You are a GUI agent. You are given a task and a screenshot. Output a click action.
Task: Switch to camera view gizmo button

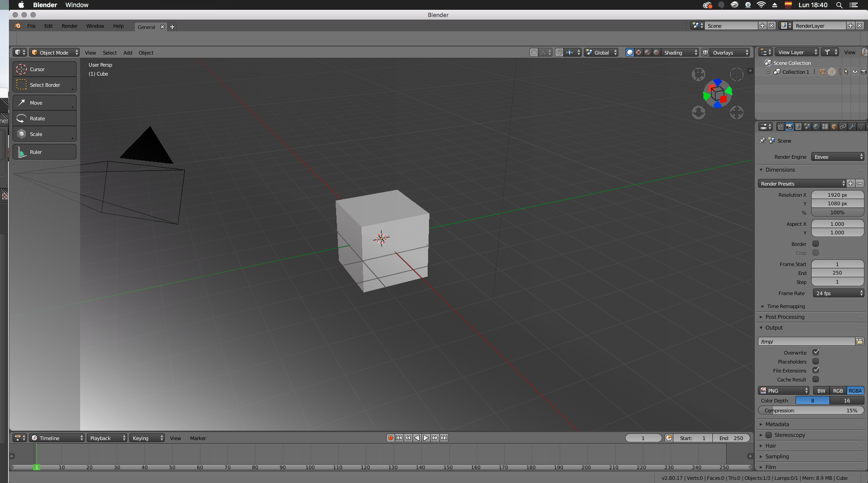698,74
